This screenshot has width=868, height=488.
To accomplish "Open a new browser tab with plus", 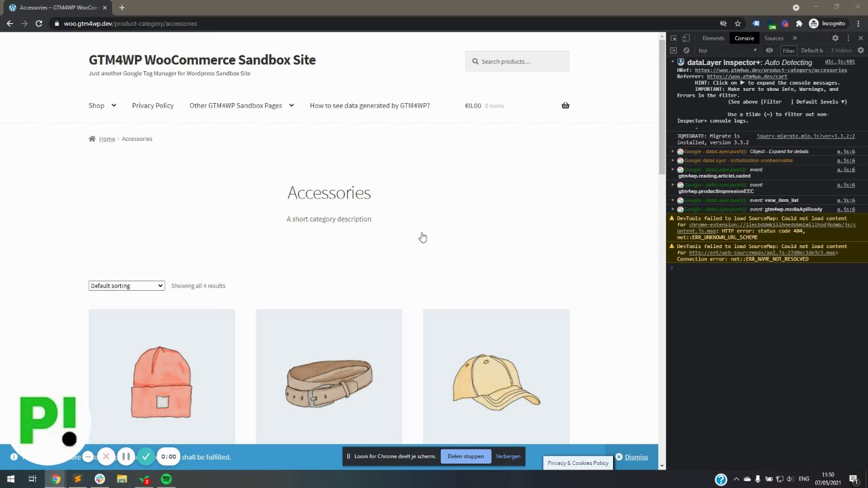I will coord(122,7).
